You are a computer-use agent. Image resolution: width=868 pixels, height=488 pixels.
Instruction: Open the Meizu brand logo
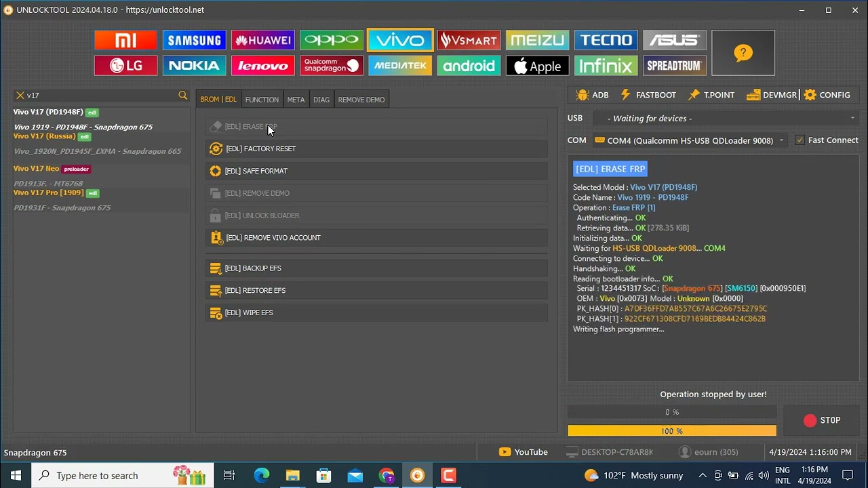pos(537,40)
